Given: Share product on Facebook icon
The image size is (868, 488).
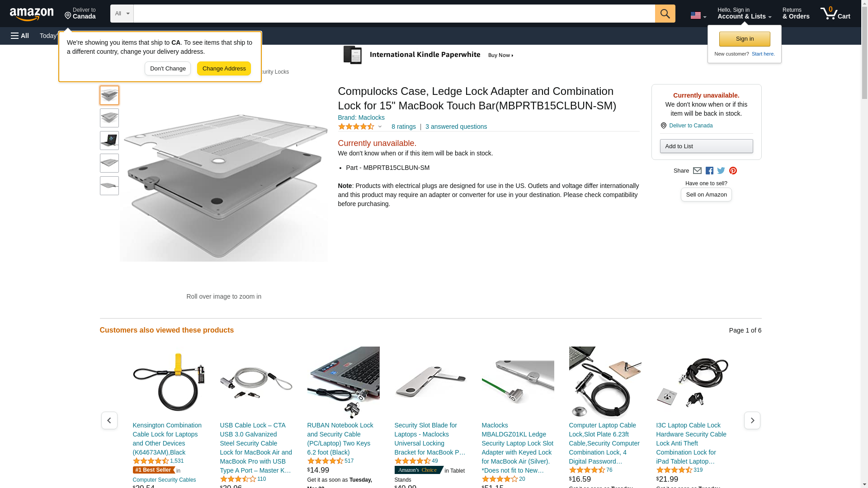Looking at the screenshot, I should [709, 171].
